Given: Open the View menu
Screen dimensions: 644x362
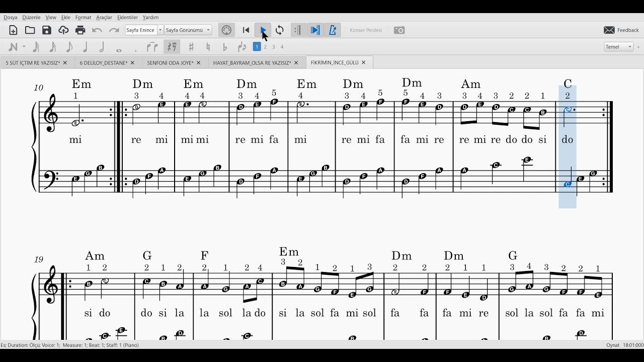Looking at the screenshot, I should [51, 17].
